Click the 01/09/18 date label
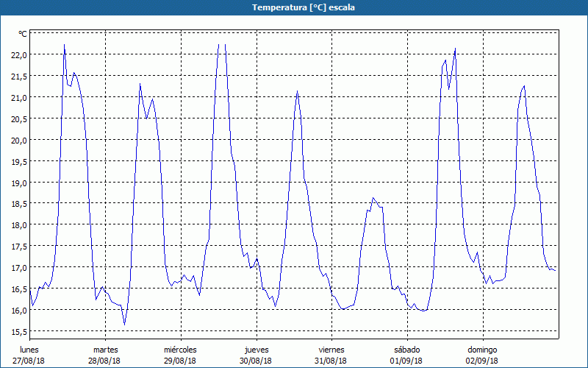The image size is (588, 368). 406,361
